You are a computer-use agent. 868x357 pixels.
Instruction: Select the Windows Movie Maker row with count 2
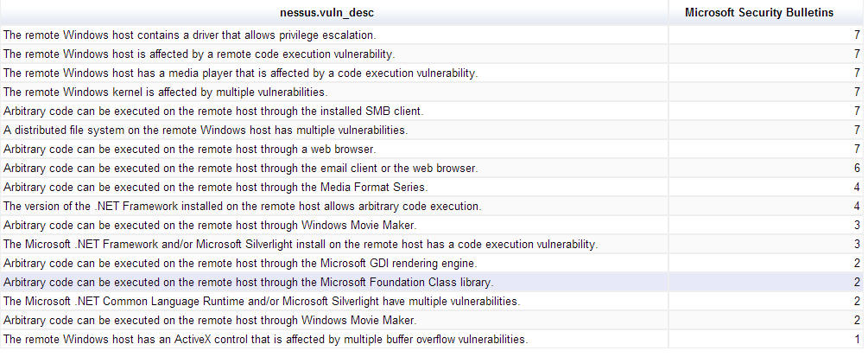coord(432,321)
